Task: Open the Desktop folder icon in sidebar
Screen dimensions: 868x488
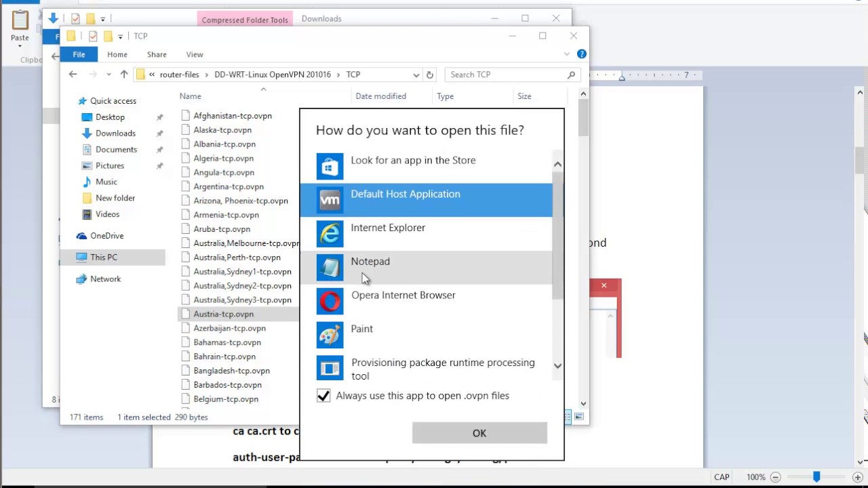Action: 87,117
